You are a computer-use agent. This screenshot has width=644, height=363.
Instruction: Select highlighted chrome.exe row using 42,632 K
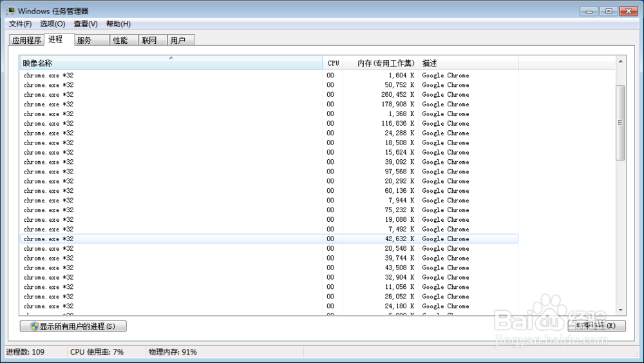click(269, 239)
